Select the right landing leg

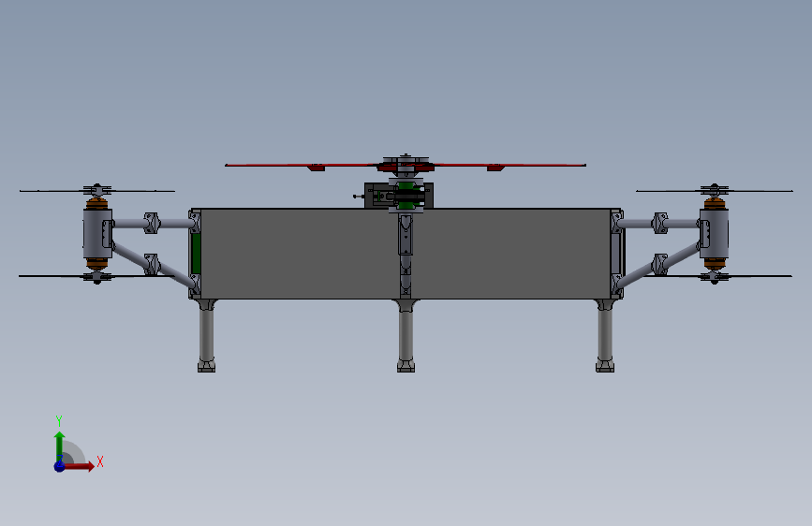[x=605, y=335]
